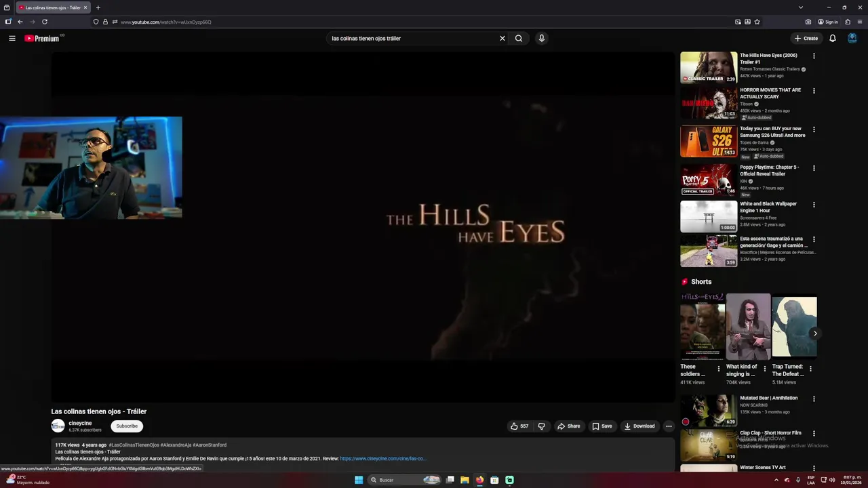868x488 pixels.
Task: Open the cineycine channel avatar
Action: [x=58, y=426]
